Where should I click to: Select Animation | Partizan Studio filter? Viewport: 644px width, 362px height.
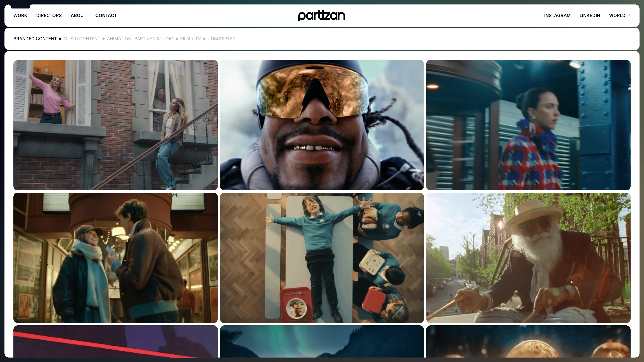[140, 39]
